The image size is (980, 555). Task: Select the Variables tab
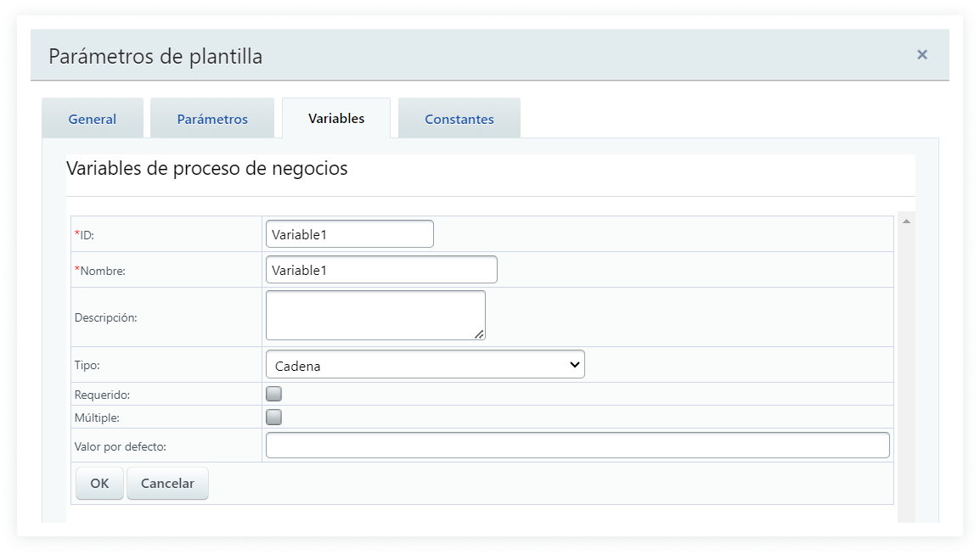(x=336, y=118)
